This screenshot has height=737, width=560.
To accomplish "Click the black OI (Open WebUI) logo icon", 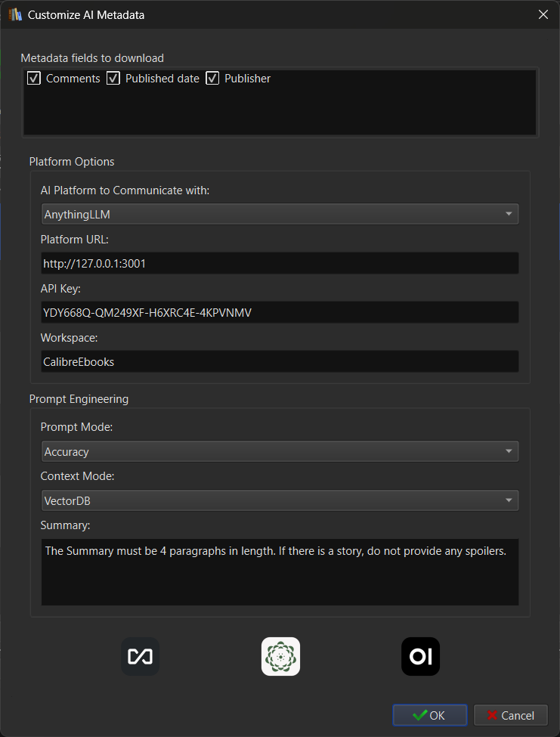I will coord(420,656).
